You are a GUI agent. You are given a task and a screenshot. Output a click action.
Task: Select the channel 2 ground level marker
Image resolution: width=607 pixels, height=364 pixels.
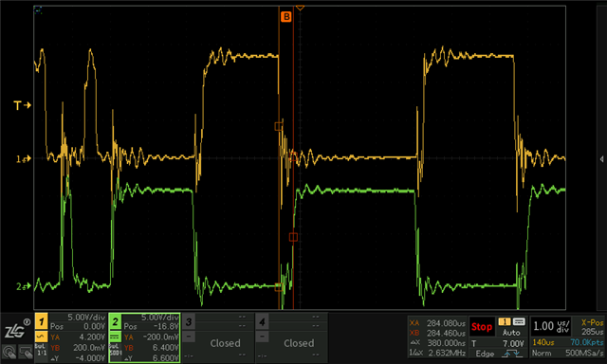[23, 286]
